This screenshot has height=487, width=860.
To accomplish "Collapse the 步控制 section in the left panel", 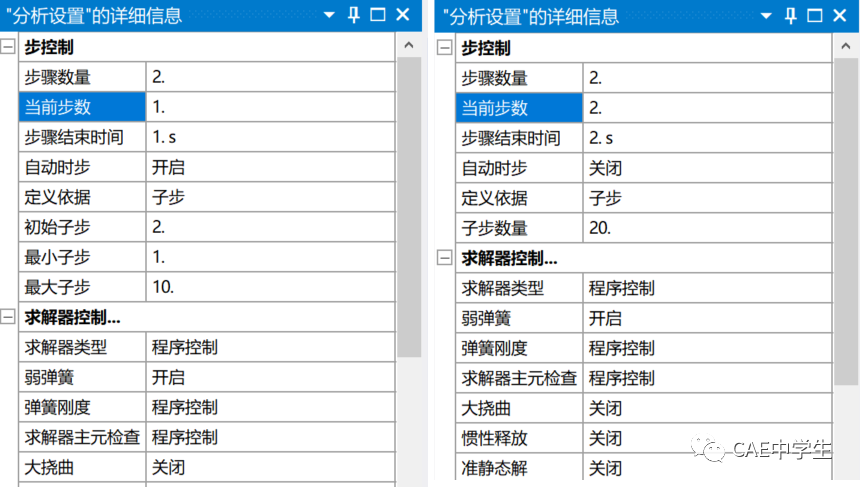I will point(9,47).
